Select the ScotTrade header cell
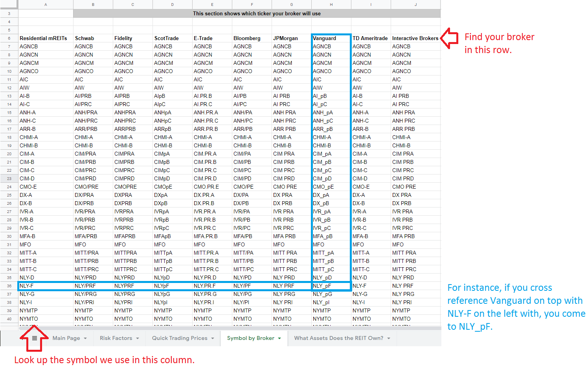This screenshot has height=382, width=588. [x=173, y=39]
